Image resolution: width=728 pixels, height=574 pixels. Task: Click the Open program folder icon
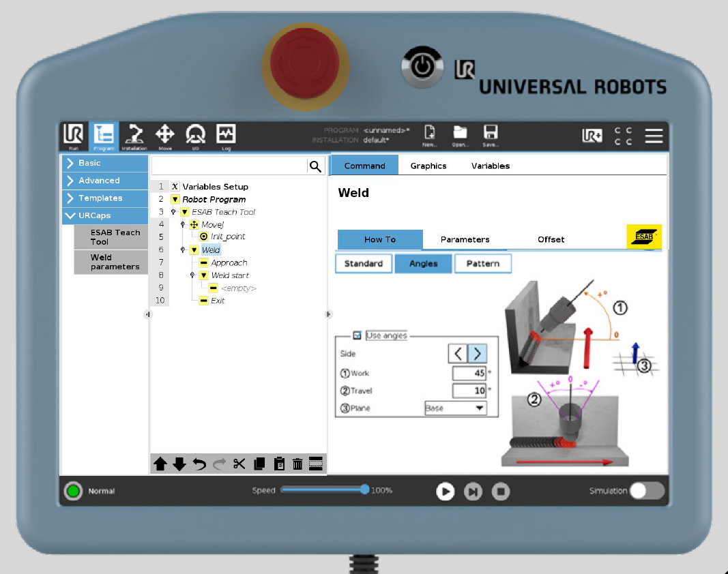(460, 136)
